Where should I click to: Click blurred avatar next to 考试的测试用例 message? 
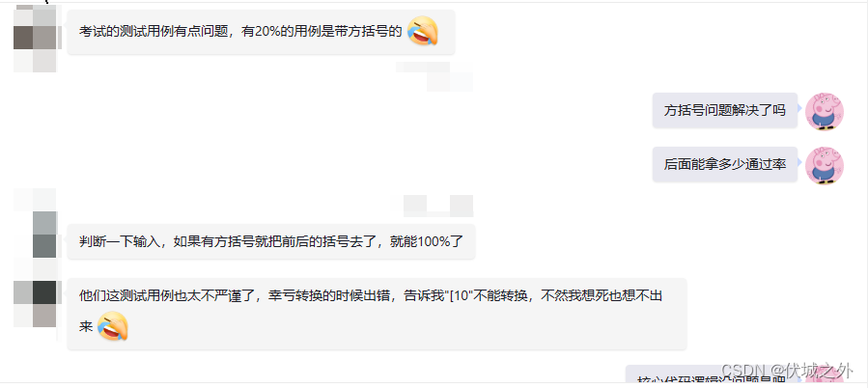pyautogui.click(x=35, y=38)
